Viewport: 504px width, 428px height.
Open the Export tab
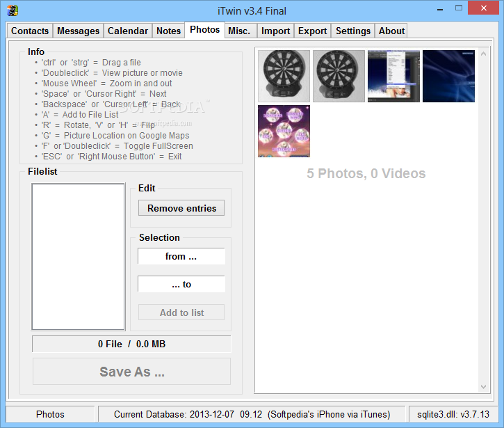point(312,31)
